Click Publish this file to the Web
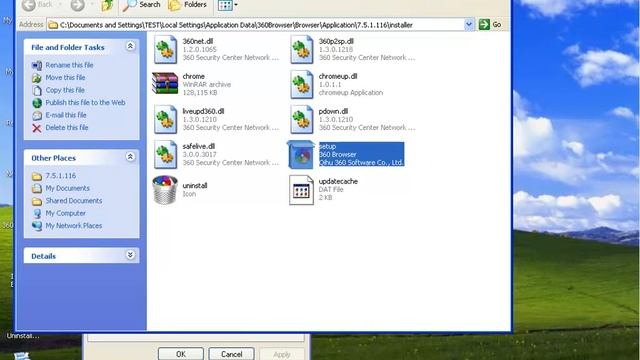This screenshot has height=360, width=640. tap(85, 102)
